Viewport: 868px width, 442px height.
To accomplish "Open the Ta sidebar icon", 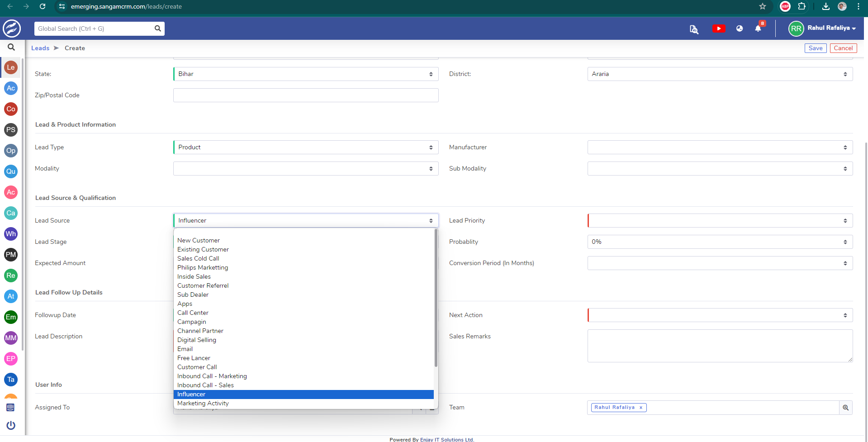I will coord(11,380).
